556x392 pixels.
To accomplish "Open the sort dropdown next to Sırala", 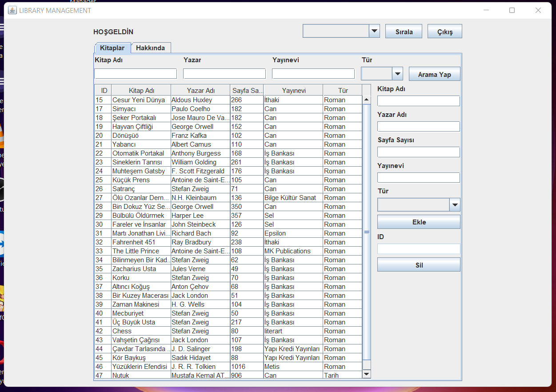I will pos(374,31).
